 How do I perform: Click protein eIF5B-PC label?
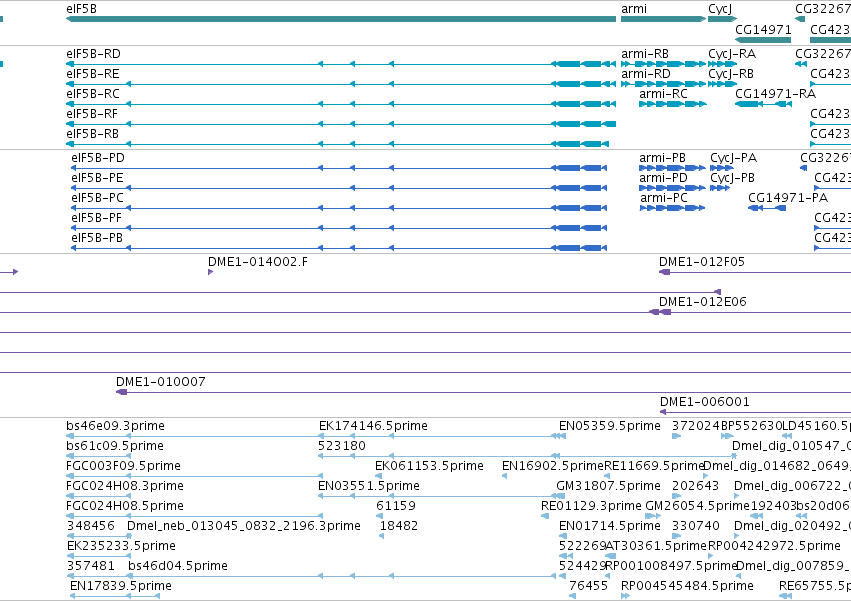tap(97, 198)
